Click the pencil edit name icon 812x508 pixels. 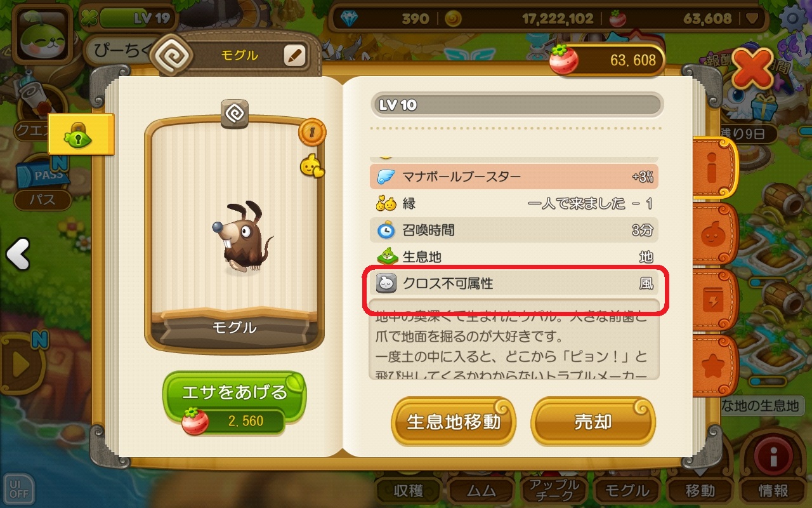coord(294,55)
